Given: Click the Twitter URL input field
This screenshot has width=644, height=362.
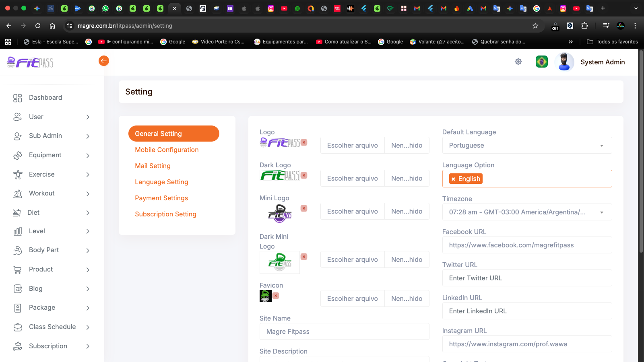Looking at the screenshot, I should tap(526, 278).
